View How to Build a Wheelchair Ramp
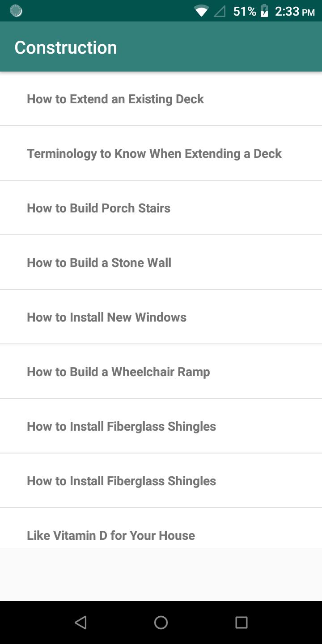Screen dimensions: 322x644 pos(118,372)
